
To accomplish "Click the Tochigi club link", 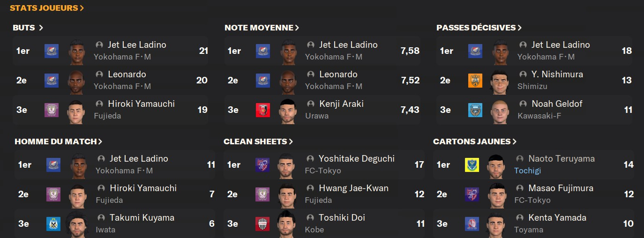I will click(527, 171).
